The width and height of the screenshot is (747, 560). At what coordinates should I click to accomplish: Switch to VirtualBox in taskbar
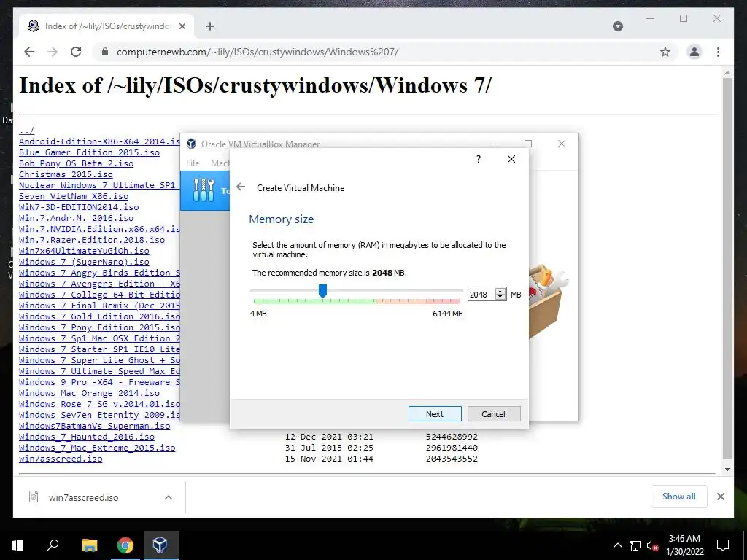160,545
